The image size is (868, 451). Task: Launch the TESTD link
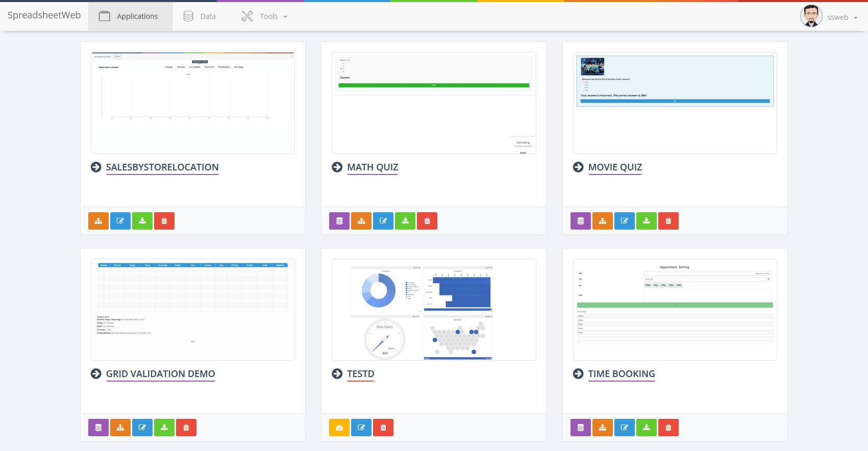click(x=361, y=374)
